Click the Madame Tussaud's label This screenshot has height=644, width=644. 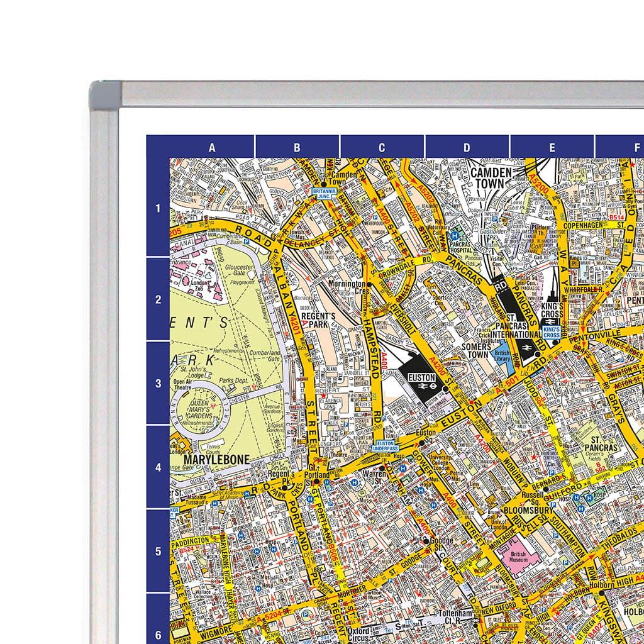pos(197,499)
